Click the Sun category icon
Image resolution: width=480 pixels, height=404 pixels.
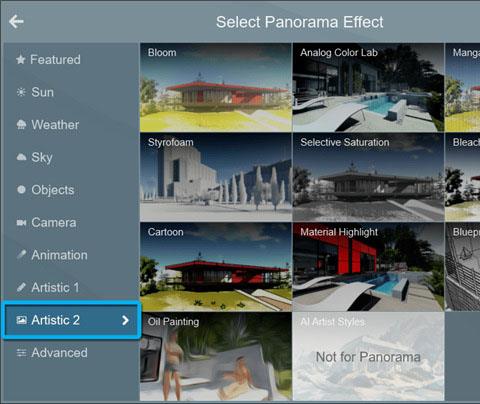pos(21,92)
